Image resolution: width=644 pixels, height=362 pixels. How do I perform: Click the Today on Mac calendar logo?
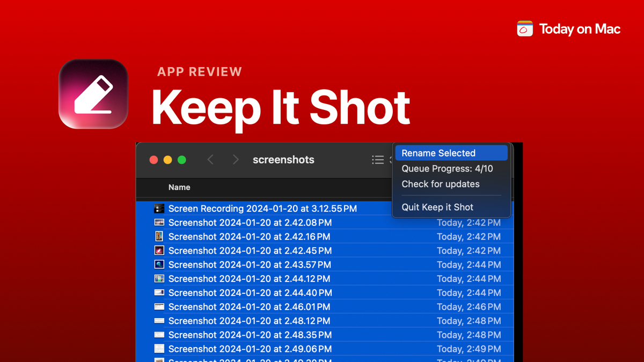coord(525,28)
